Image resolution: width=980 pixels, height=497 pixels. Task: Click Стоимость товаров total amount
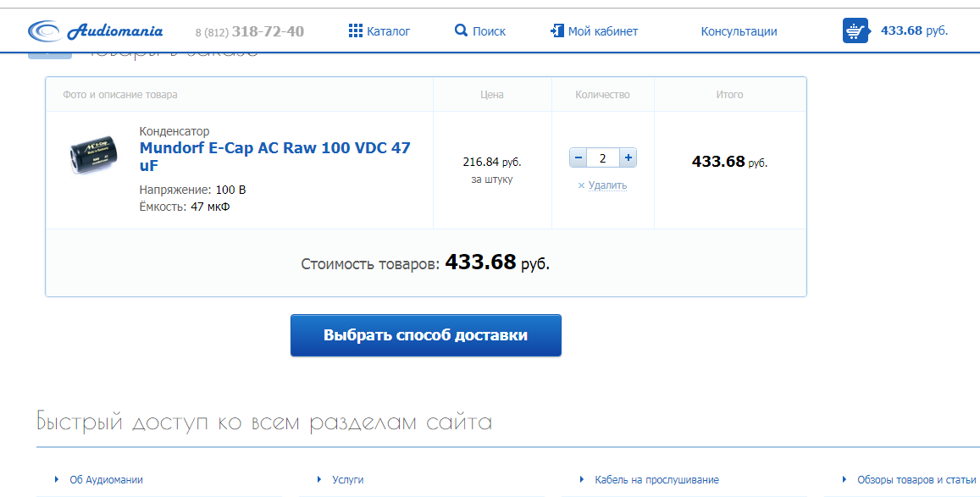tap(497, 262)
